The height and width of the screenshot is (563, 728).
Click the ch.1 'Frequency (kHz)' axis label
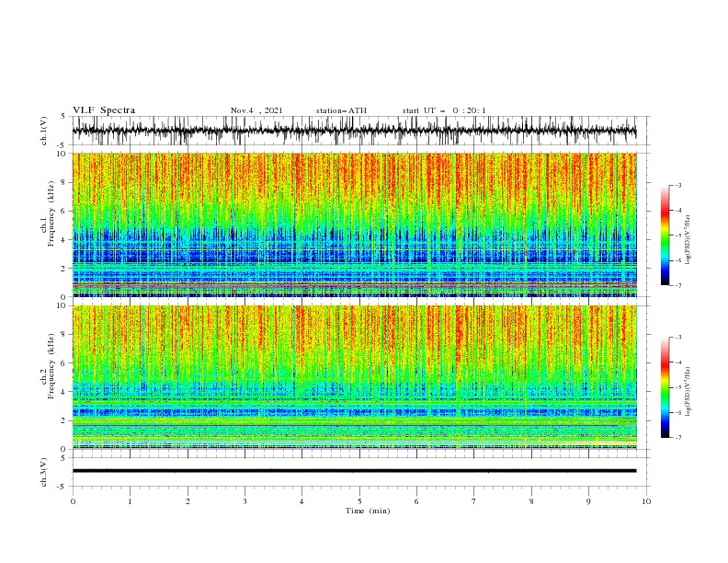tap(51, 213)
